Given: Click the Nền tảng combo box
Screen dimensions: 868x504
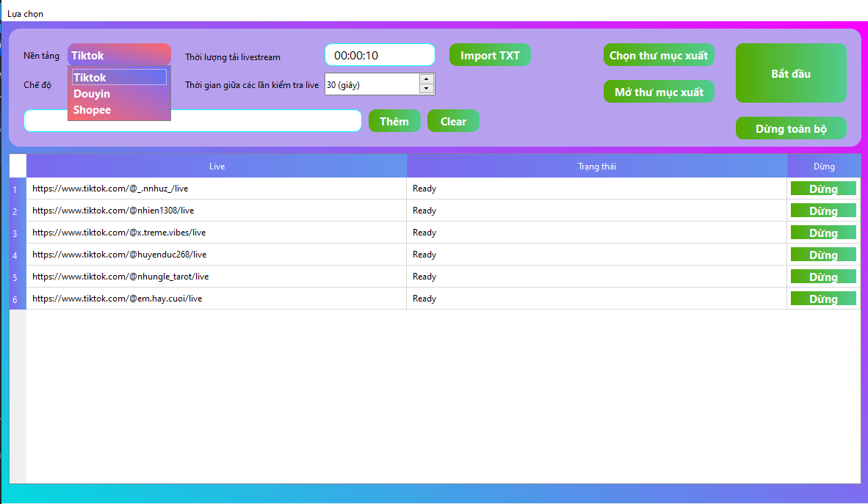Looking at the screenshot, I should 119,55.
